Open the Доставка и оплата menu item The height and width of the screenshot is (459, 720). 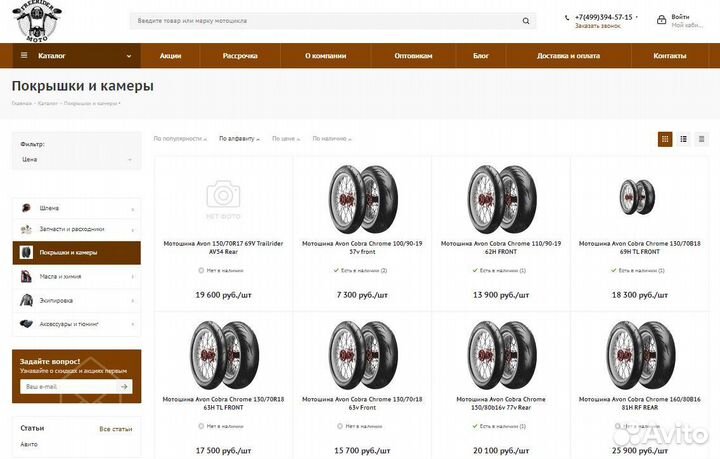coord(568,56)
